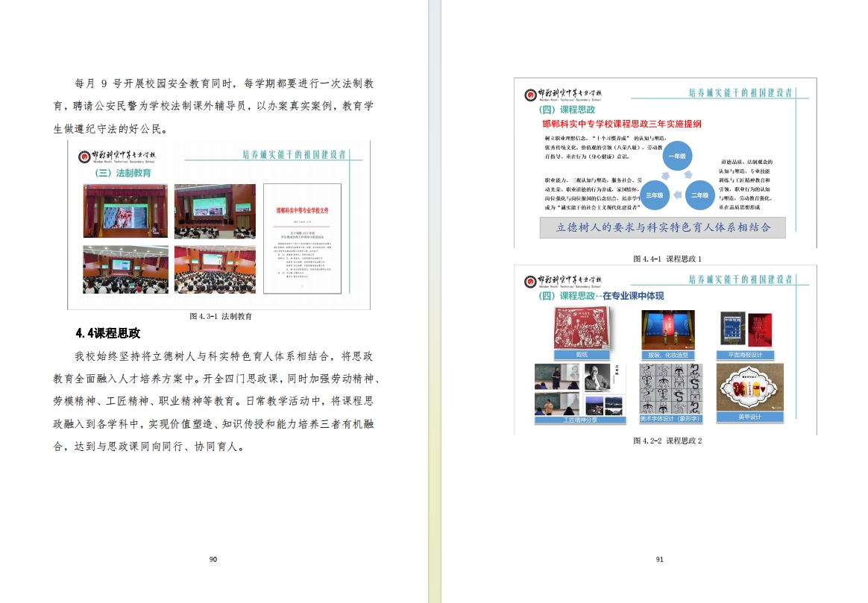Click the top-right auditorium photo in 法制教育 slide
Image resolution: width=868 pixels, height=603 pixels.
[215, 212]
